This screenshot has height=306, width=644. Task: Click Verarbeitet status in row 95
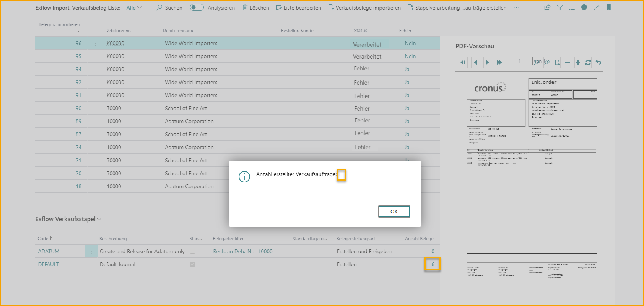367,56
